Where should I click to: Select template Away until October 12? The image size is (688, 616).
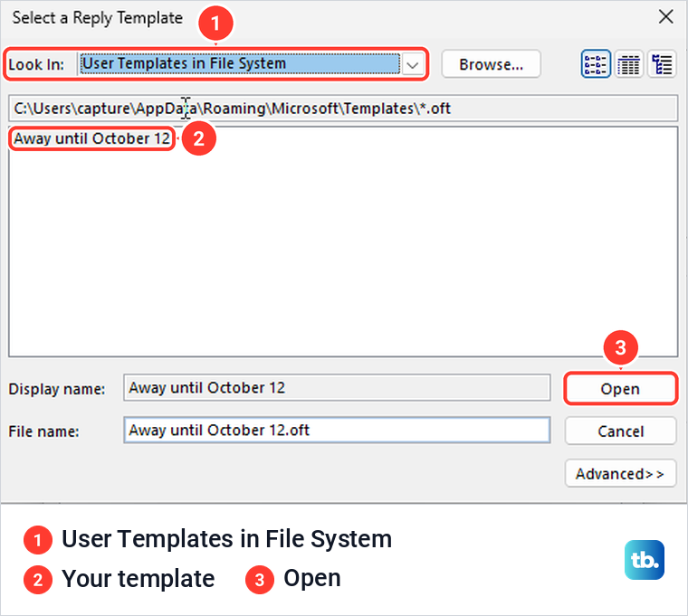[91, 138]
